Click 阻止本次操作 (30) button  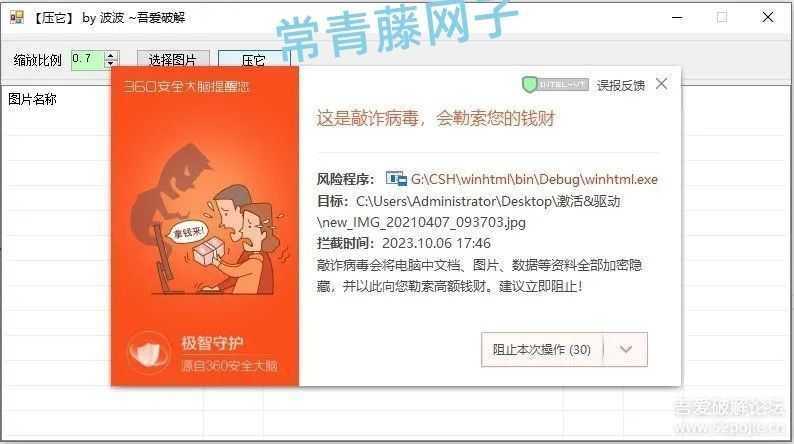pos(542,349)
